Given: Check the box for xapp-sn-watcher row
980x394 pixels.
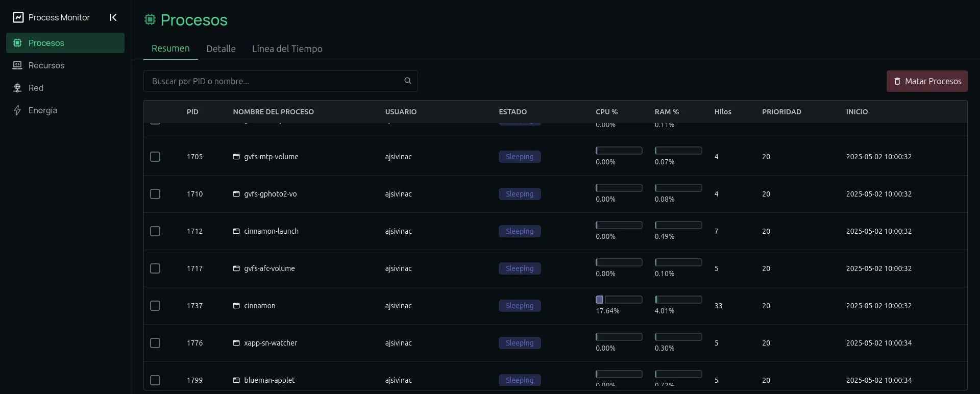Looking at the screenshot, I should click(155, 343).
